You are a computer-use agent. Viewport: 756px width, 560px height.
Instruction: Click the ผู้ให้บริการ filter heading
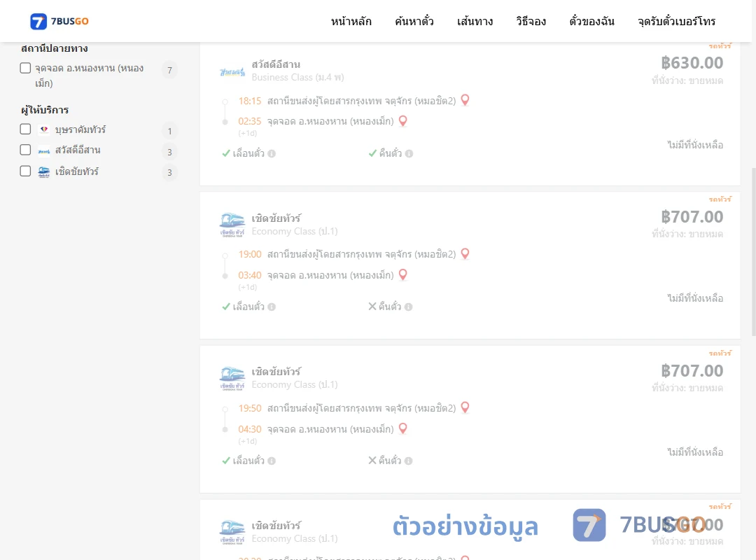tap(45, 110)
